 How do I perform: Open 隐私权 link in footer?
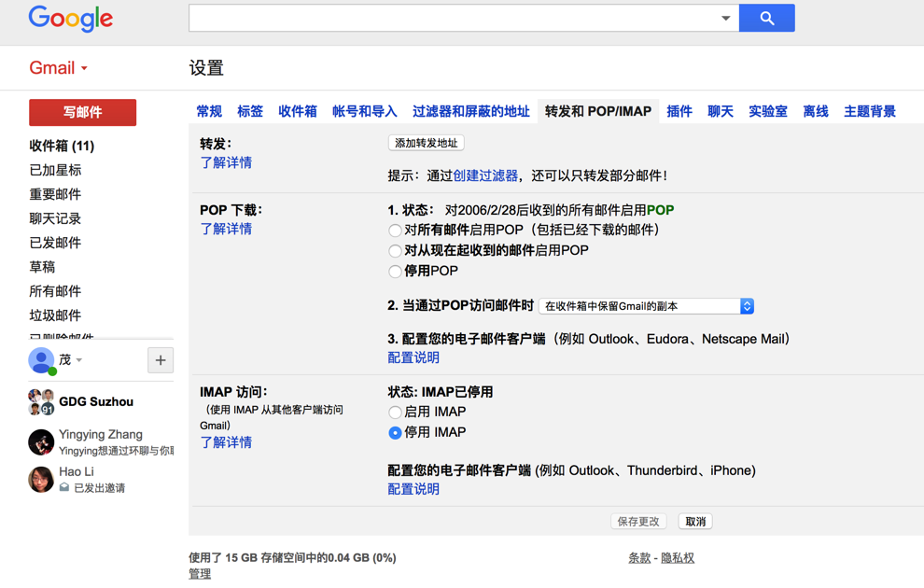click(x=678, y=557)
